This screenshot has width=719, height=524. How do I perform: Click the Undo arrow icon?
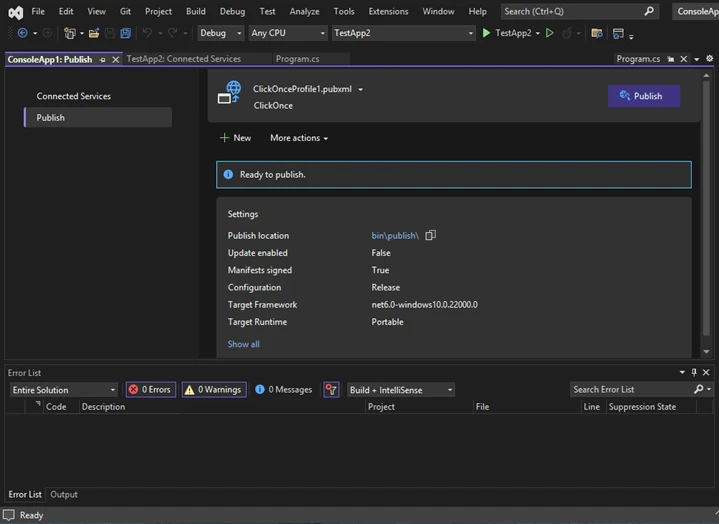(x=147, y=33)
